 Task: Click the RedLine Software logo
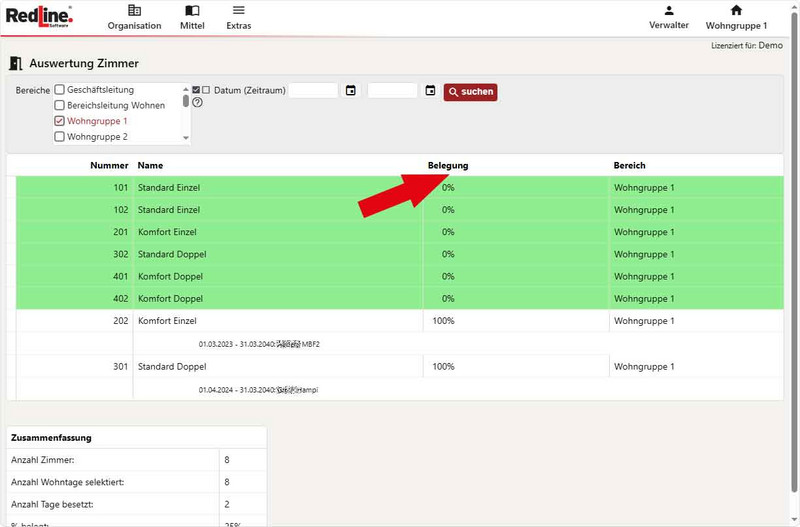pyautogui.click(x=37, y=16)
